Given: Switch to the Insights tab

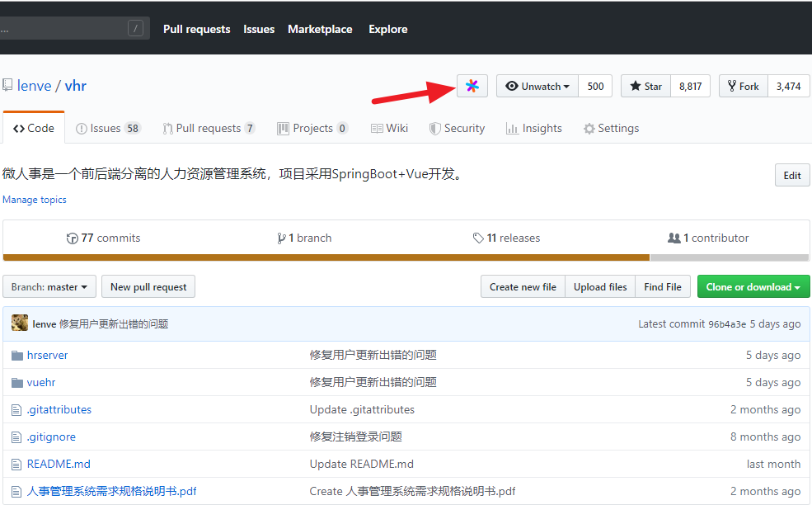Looking at the screenshot, I should pyautogui.click(x=534, y=128).
